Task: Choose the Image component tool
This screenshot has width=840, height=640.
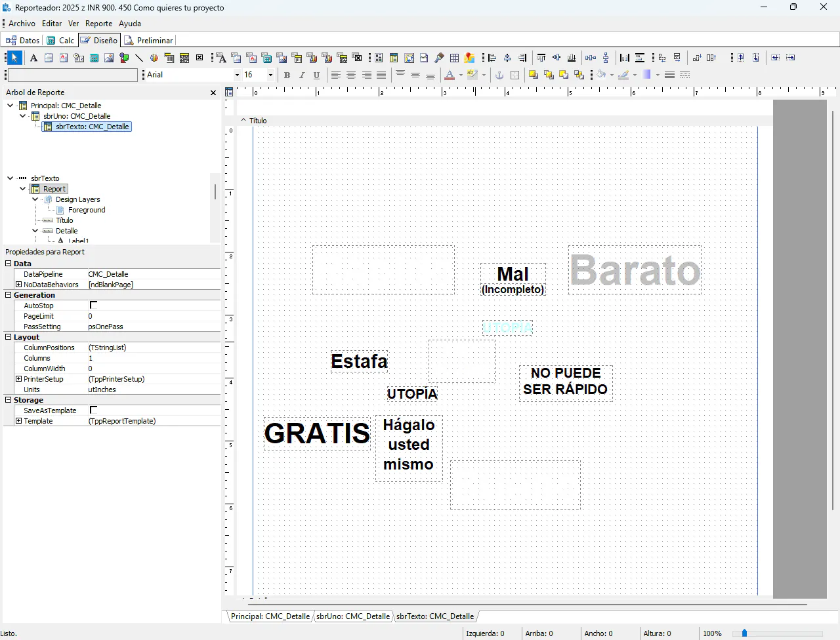Action: tap(109, 58)
